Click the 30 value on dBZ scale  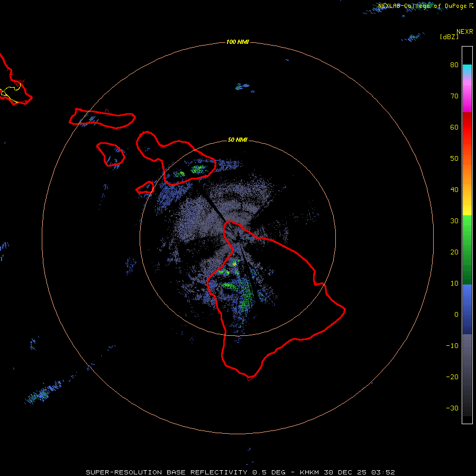click(454, 221)
